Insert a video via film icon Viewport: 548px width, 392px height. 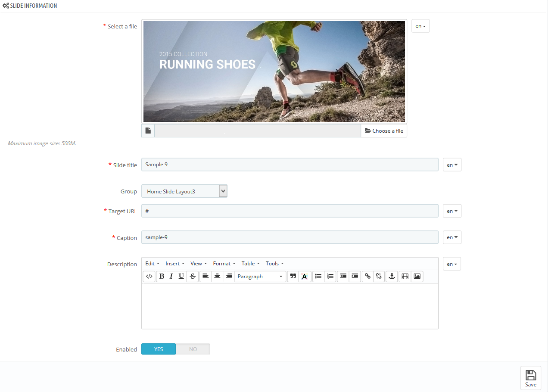click(405, 277)
